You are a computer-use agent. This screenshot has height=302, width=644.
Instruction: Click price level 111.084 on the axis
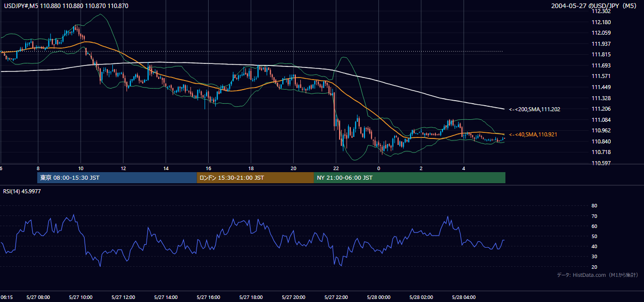[601, 120]
